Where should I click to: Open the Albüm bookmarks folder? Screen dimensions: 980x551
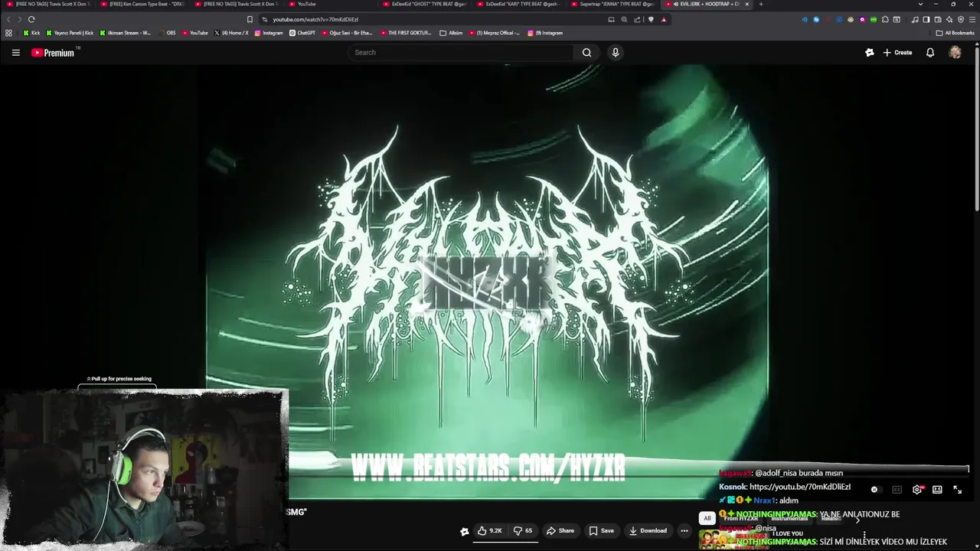(451, 33)
